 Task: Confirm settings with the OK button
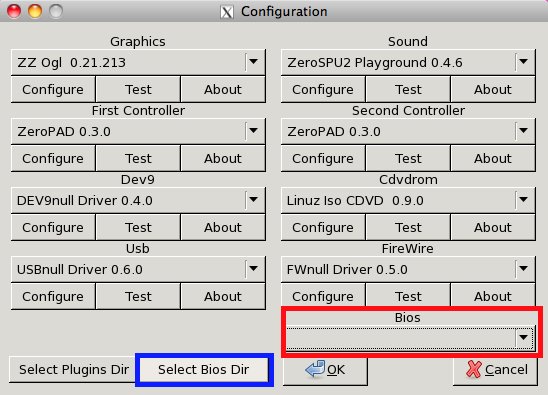pyautogui.click(x=325, y=371)
